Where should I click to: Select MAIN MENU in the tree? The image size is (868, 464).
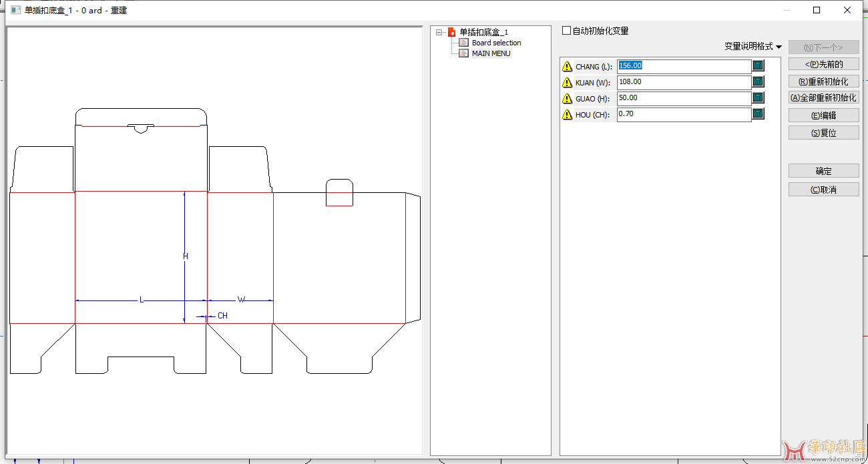(x=491, y=53)
